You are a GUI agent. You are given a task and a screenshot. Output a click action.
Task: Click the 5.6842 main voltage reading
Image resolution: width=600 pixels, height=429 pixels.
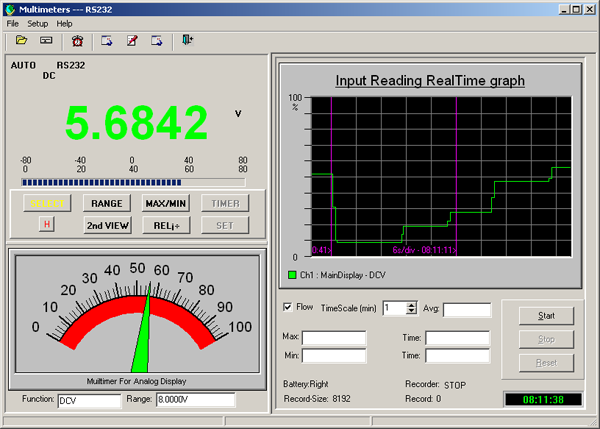coord(137,122)
